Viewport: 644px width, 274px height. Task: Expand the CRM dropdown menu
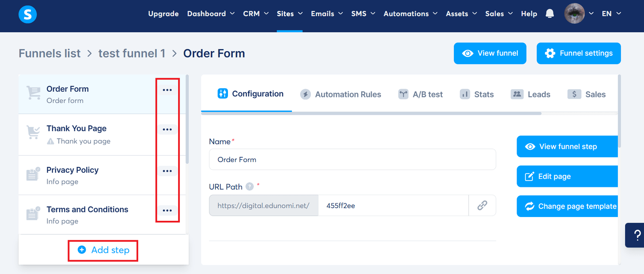pos(256,14)
